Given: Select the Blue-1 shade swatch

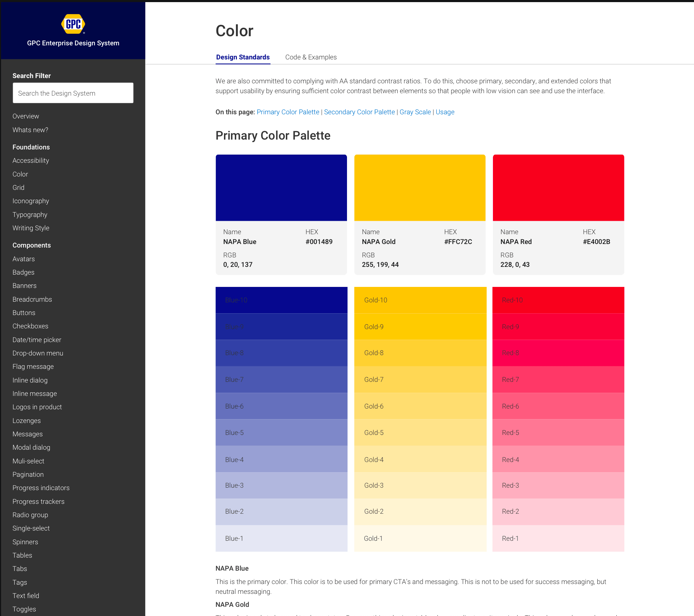Looking at the screenshot, I should (281, 538).
